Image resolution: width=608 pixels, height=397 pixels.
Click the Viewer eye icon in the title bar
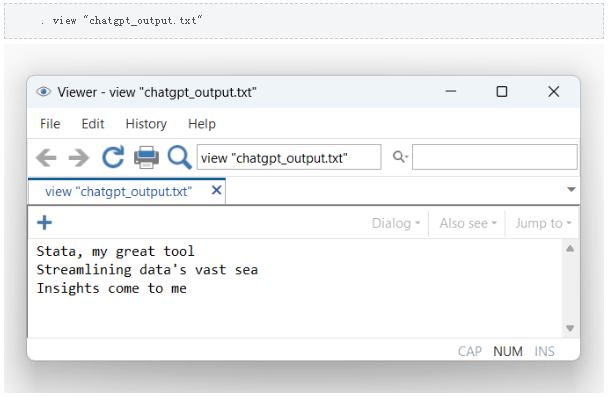(43, 92)
